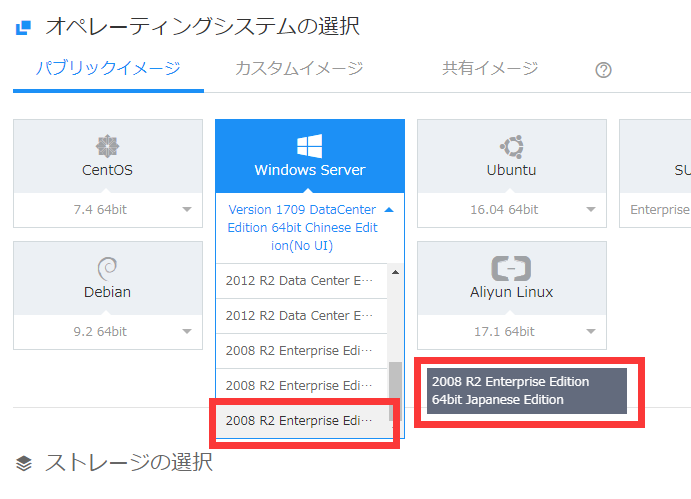The image size is (691, 499).
Task: Select the CentOS card label
Action: coord(107,170)
